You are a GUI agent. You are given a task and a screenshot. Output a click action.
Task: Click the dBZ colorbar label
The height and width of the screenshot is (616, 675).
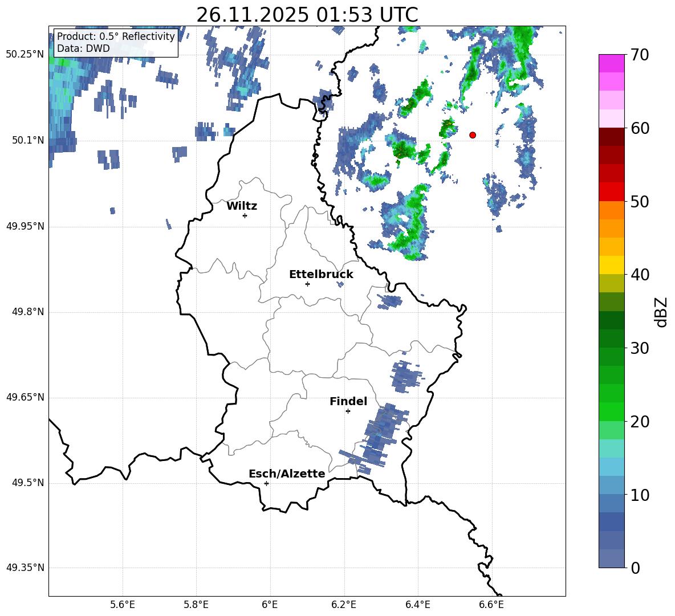pyautogui.click(x=661, y=312)
